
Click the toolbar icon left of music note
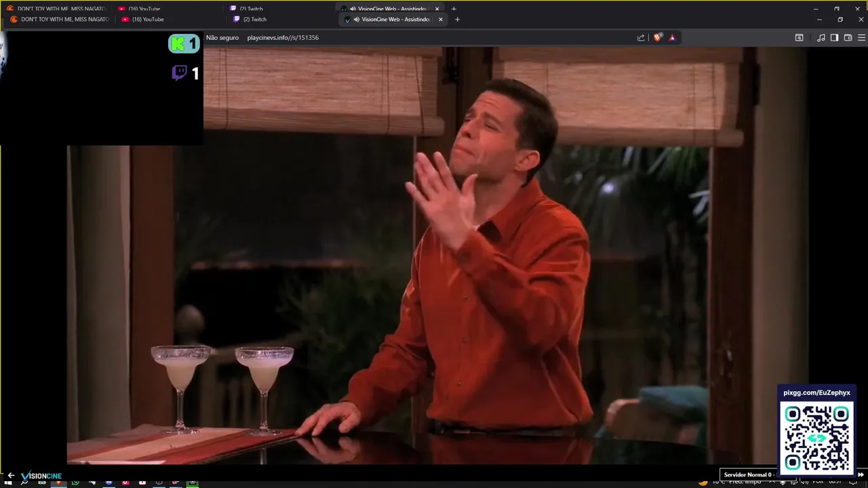coord(800,38)
